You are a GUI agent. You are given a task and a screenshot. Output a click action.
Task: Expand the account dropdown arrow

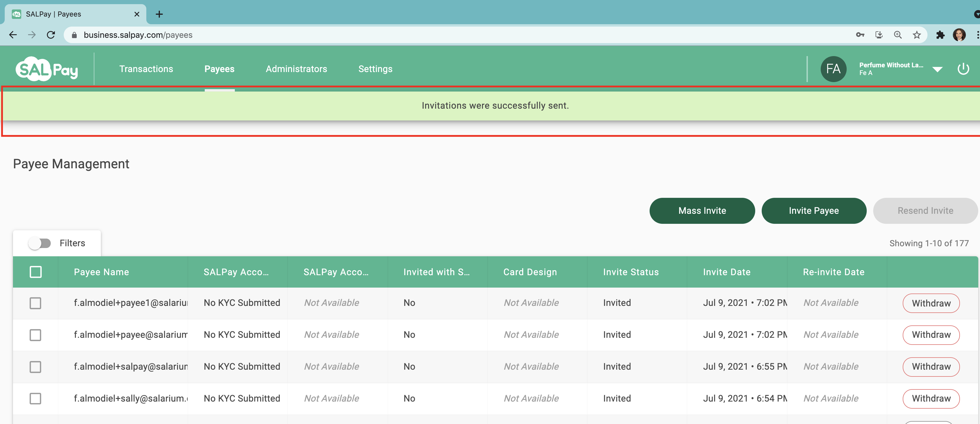pyautogui.click(x=938, y=69)
